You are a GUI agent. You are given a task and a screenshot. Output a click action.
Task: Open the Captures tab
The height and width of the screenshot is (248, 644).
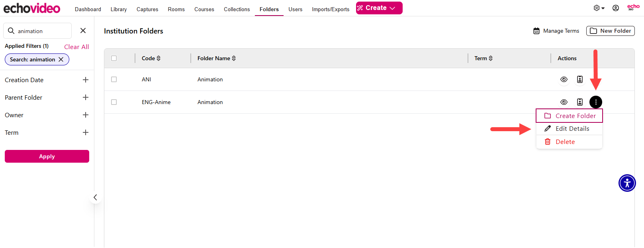click(x=147, y=9)
